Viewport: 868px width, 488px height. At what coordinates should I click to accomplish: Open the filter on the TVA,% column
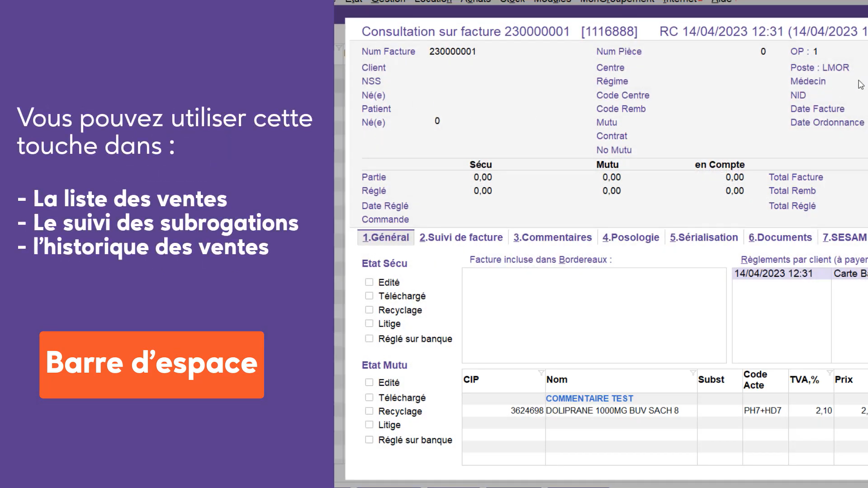pyautogui.click(x=830, y=373)
